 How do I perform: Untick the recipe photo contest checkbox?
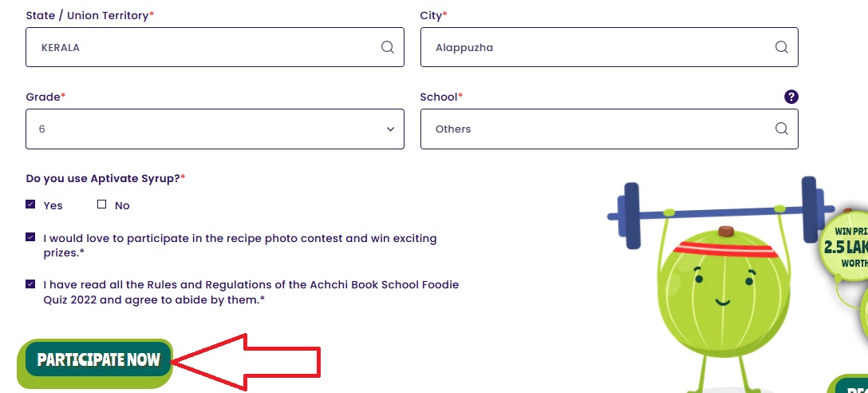click(x=30, y=237)
